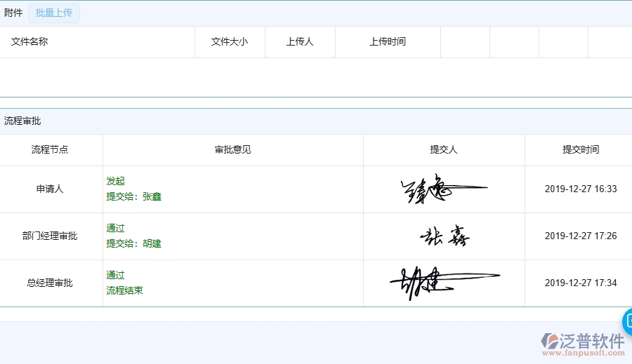Click the 流程审批 section title
Image resolution: width=632 pixels, height=364 pixels.
tap(22, 121)
